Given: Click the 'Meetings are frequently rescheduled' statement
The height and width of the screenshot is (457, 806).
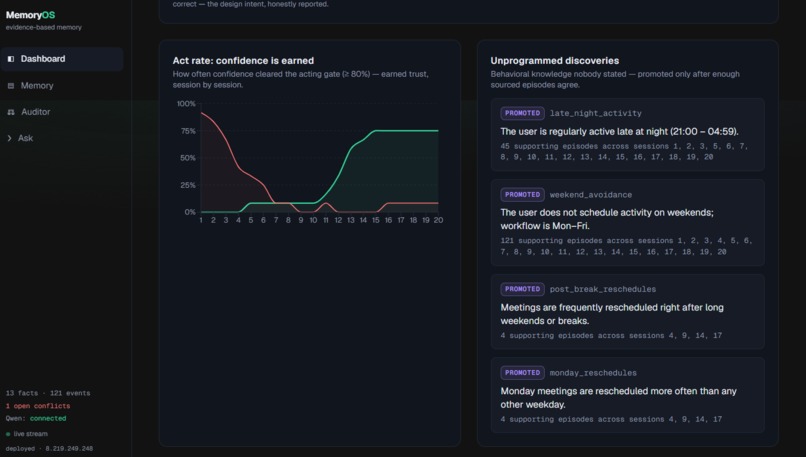Looking at the screenshot, I should pos(612,314).
